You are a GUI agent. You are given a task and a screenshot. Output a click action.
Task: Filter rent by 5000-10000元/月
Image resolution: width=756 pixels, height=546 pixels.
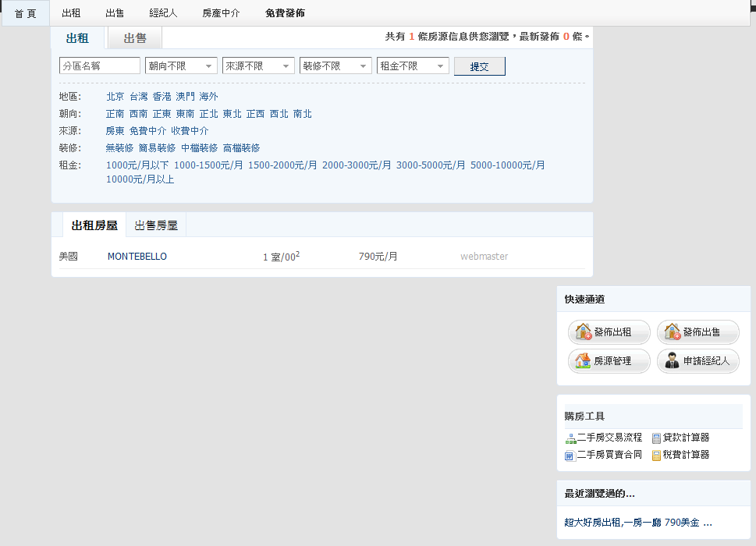pyautogui.click(x=508, y=165)
